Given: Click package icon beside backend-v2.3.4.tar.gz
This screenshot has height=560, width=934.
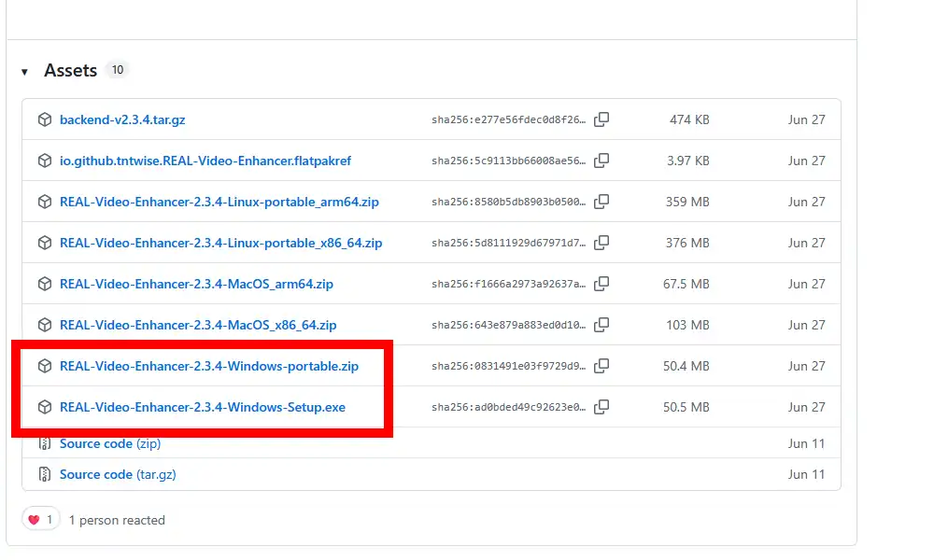Looking at the screenshot, I should click(x=45, y=119).
